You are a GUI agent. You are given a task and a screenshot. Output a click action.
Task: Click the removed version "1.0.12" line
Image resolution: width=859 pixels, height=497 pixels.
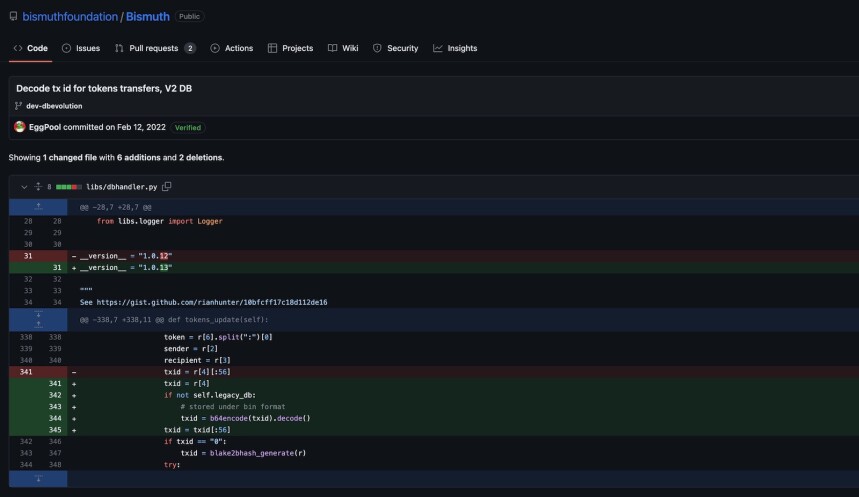pos(126,256)
